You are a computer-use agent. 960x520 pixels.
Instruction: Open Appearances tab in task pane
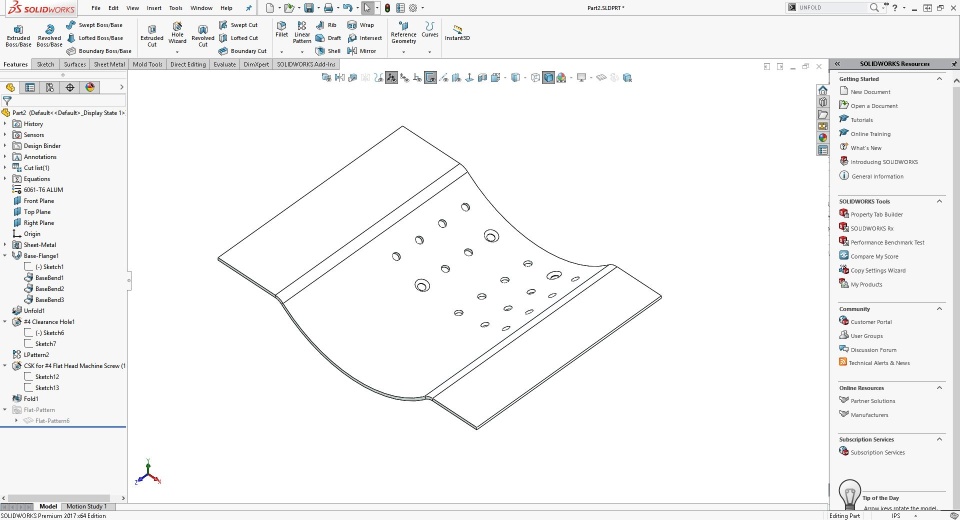coord(823,138)
